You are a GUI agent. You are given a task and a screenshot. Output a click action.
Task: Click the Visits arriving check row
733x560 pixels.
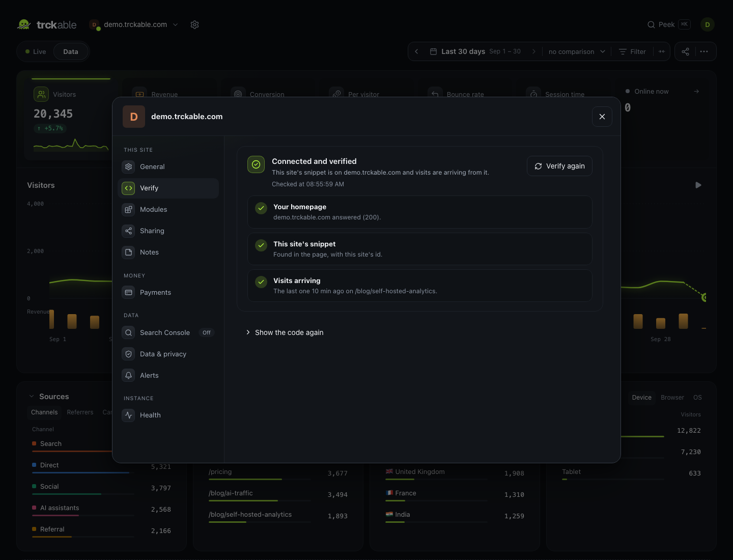[420, 286]
